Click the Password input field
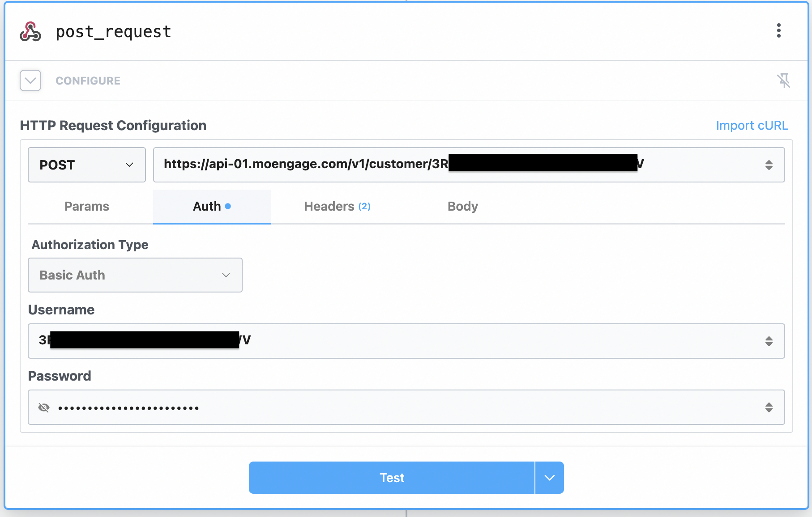Image resolution: width=812 pixels, height=517 pixels. (x=406, y=407)
